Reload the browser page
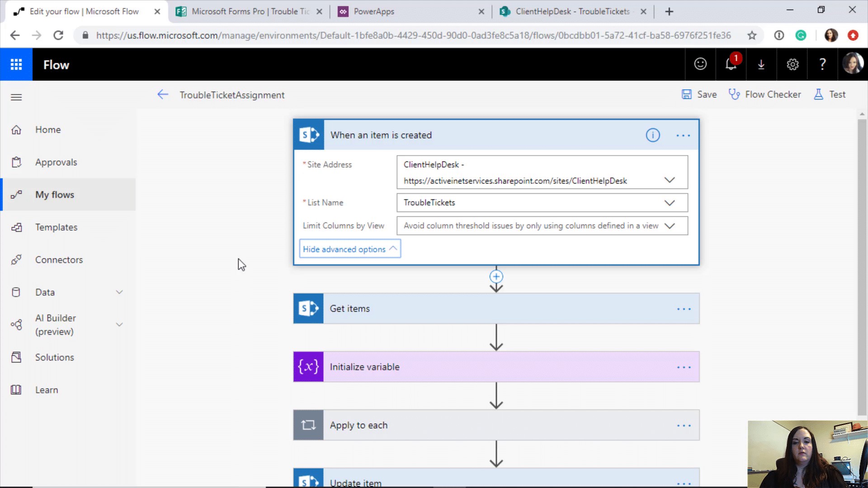Image resolution: width=868 pixels, height=488 pixels. (58, 35)
